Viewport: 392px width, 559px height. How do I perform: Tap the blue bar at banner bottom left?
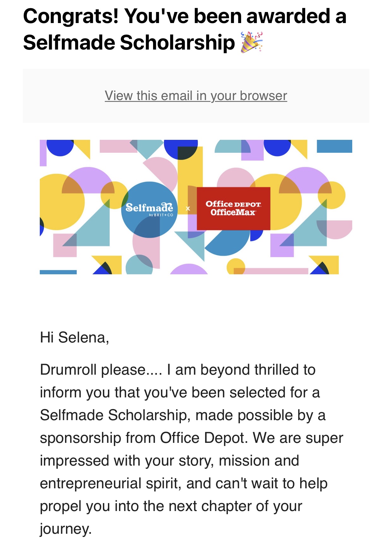(58, 272)
